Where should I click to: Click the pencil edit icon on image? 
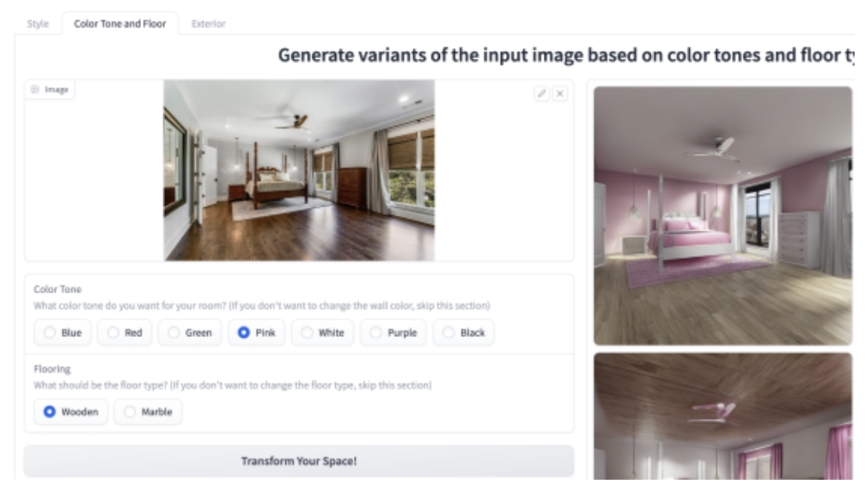[541, 93]
